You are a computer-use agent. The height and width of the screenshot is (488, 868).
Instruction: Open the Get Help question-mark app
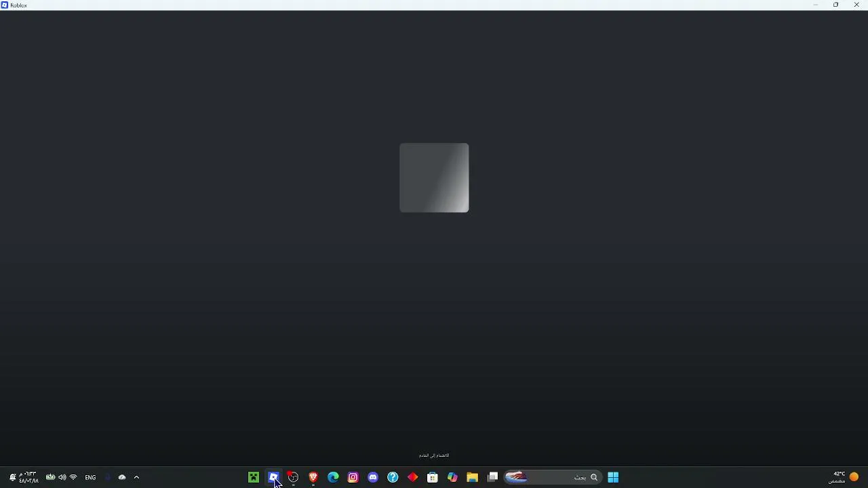tap(393, 477)
